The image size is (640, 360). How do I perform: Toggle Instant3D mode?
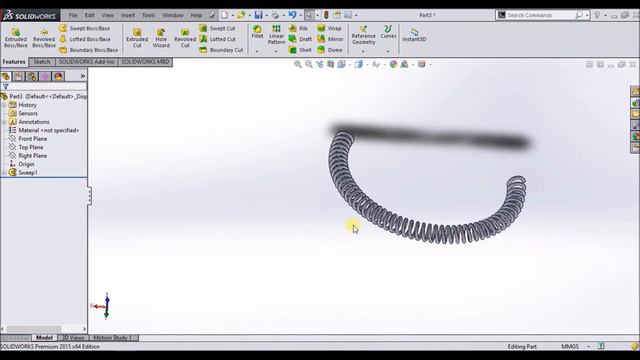pos(414,35)
